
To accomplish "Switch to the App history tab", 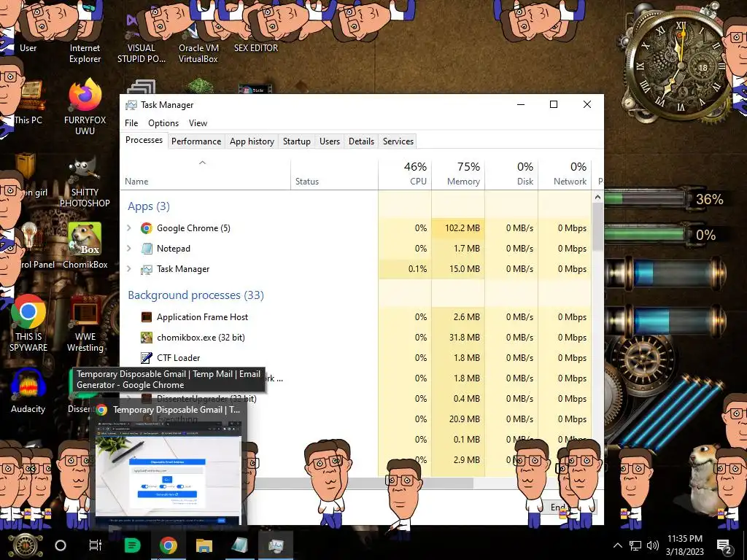I will point(252,141).
